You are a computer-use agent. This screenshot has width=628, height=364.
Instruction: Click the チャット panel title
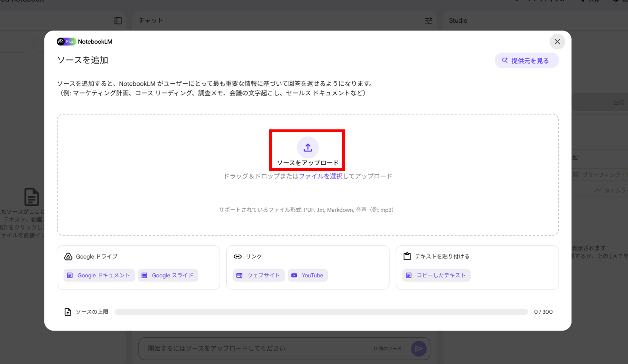pos(151,21)
